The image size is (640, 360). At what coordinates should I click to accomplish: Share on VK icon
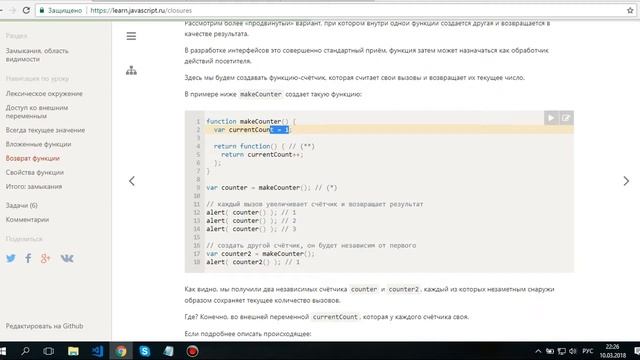[x=67, y=258]
